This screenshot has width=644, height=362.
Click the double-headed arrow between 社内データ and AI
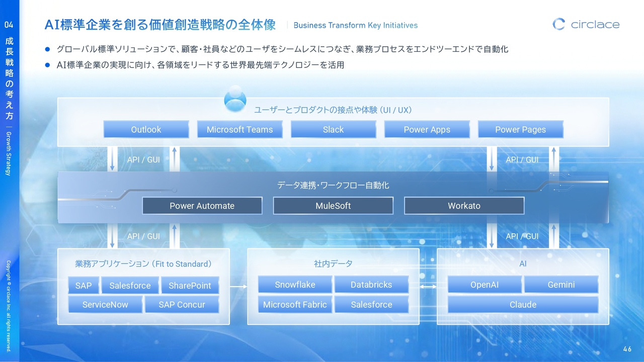coord(428,287)
